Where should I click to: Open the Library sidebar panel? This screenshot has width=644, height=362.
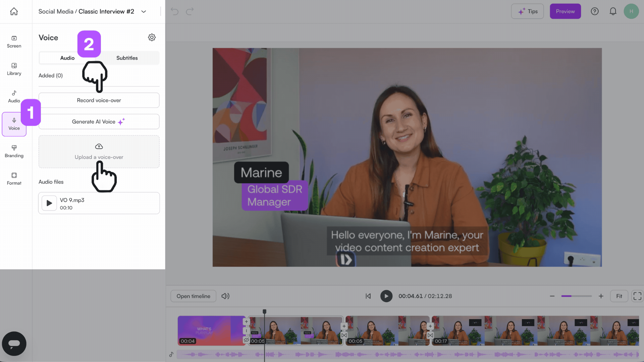coord(14,69)
